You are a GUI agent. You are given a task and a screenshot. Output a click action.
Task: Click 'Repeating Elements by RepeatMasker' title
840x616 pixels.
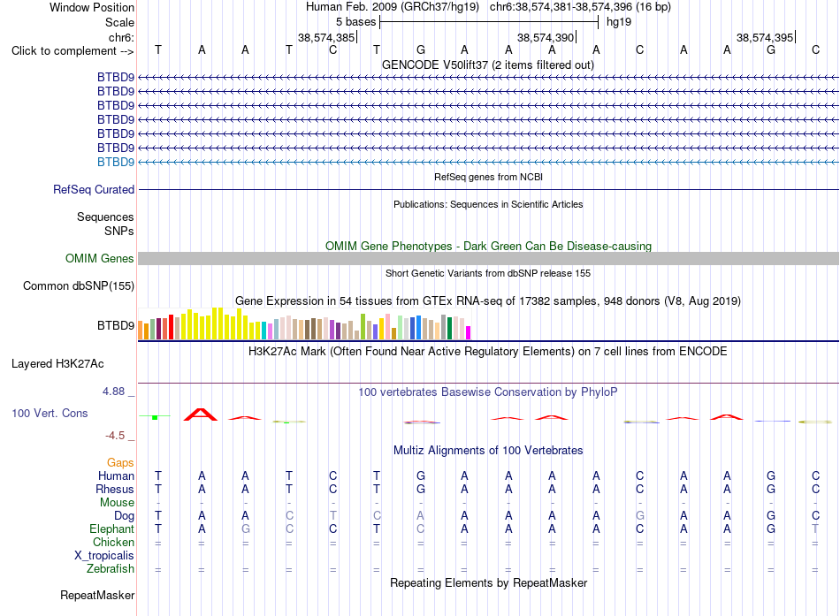488,582
